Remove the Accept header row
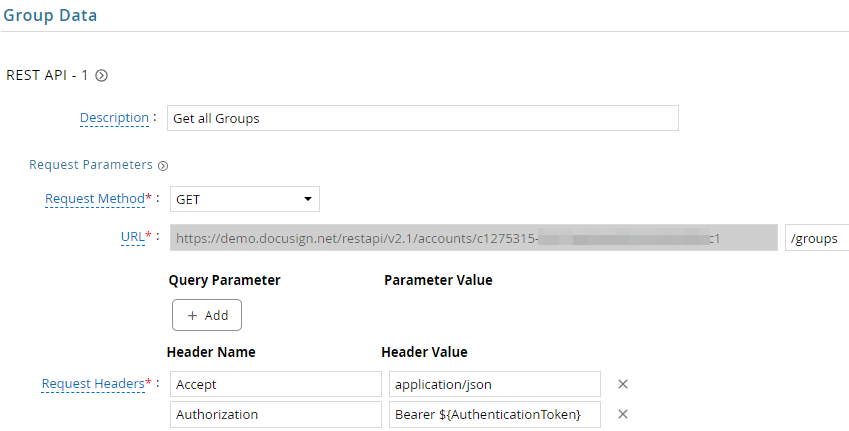This screenshot has width=849, height=431. [623, 384]
